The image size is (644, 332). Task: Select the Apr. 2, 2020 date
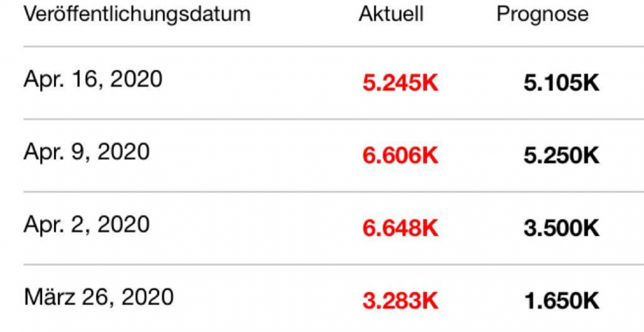pyautogui.click(x=86, y=225)
